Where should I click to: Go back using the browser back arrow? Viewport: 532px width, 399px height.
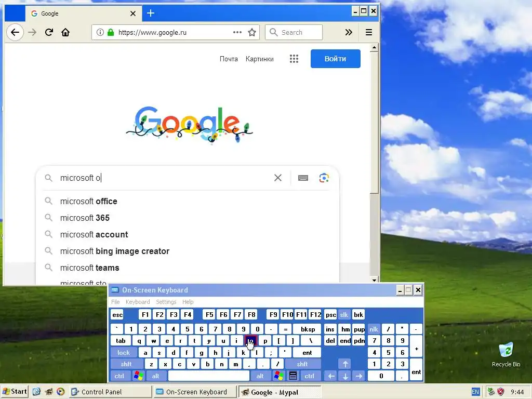click(x=15, y=32)
